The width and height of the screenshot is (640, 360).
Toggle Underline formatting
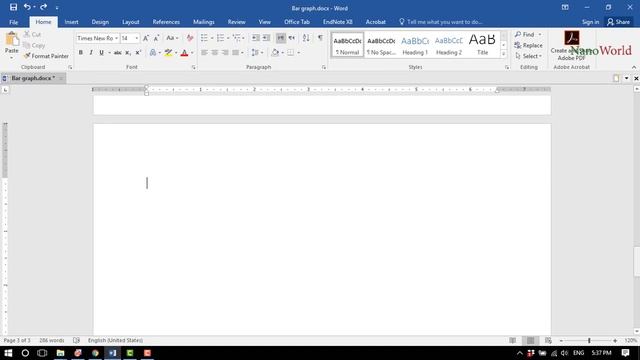pos(101,53)
